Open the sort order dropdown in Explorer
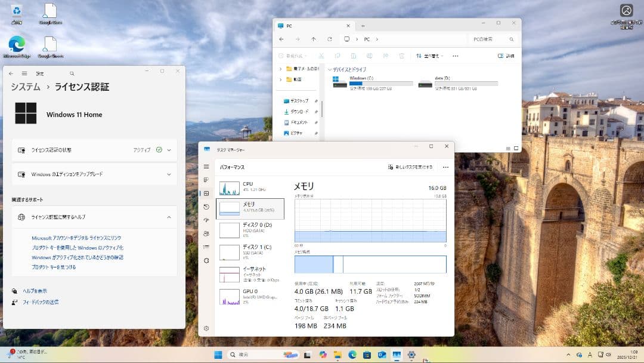Image resolution: width=644 pixels, height=363 pixels. pyautogui.click(x=431, y=56)
